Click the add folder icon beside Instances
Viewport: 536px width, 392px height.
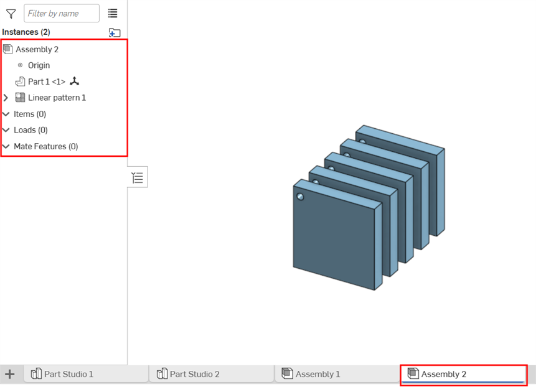coord(115,32)
